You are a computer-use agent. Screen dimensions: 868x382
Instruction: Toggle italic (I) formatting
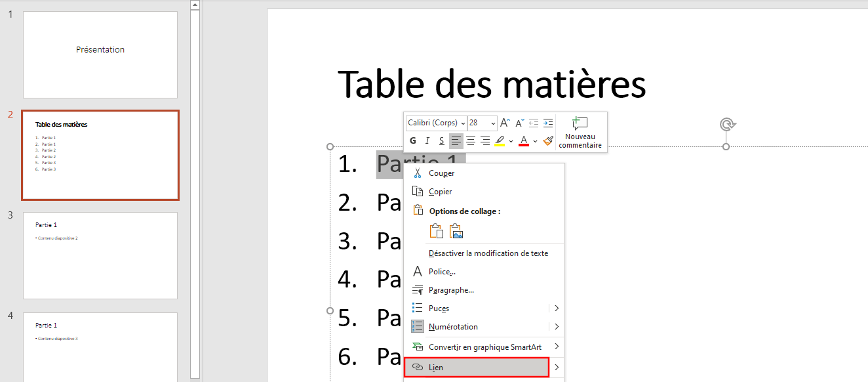coord(427,140)
